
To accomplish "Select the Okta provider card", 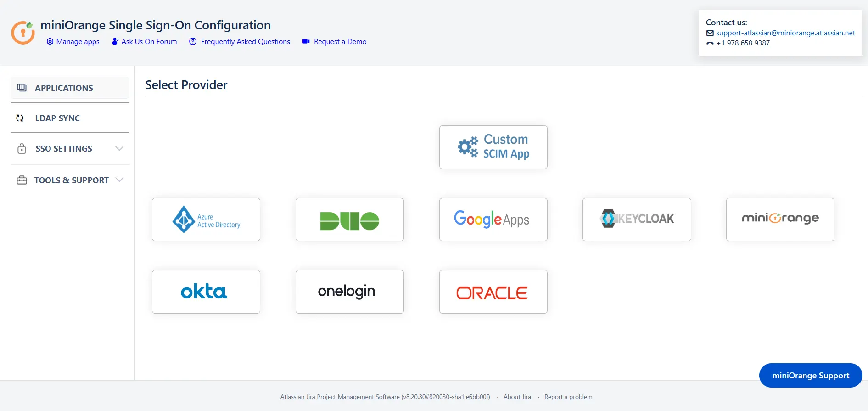I will (x=206, y=292).
